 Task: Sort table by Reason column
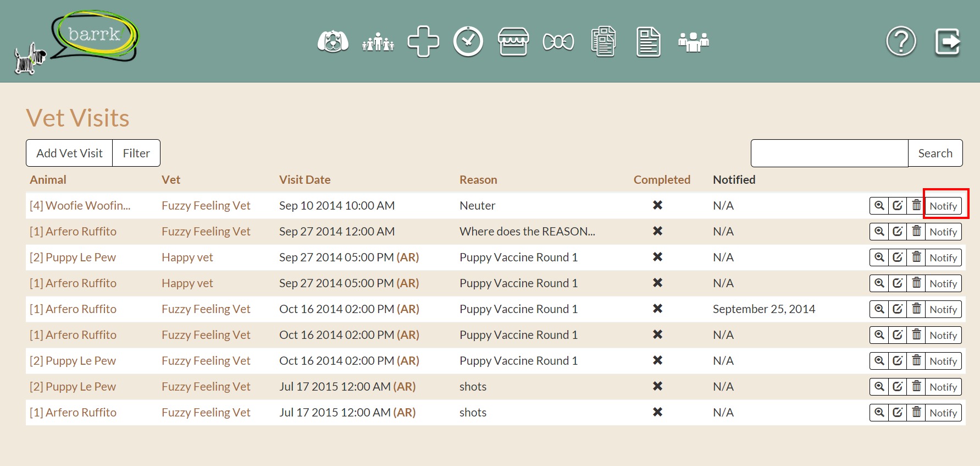478,180
